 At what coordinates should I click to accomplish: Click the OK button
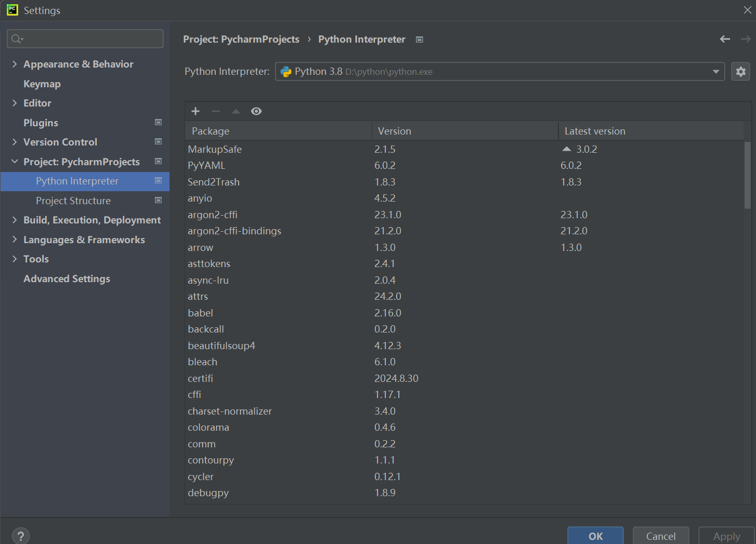click(x=595, y=536)
